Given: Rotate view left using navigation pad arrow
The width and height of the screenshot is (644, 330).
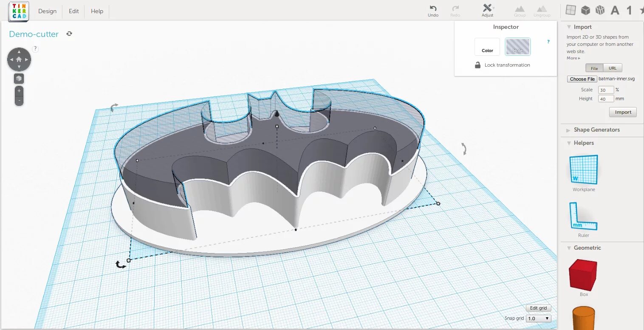Looking at the screenshot, I should click(x=11, y=60).
